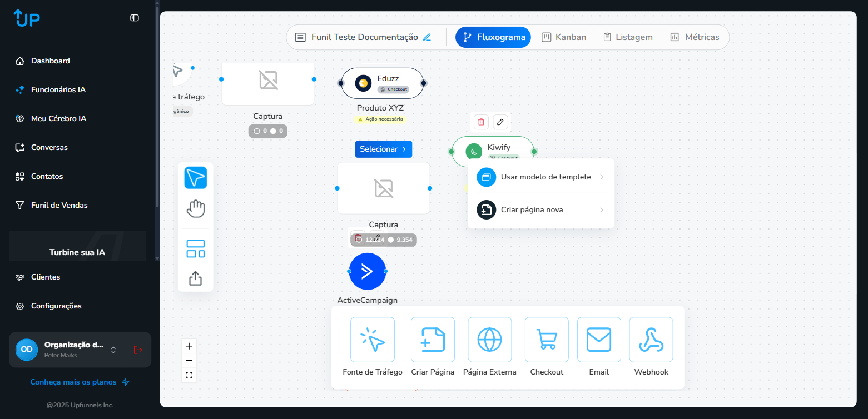Add a Checkout element
Screen dimensions: 868x419
(x=546, y=340)
